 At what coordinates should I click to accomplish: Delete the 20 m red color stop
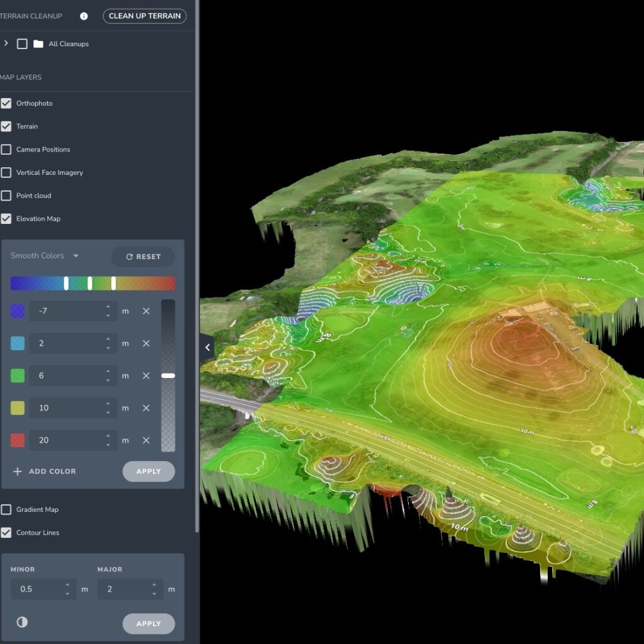146,440
